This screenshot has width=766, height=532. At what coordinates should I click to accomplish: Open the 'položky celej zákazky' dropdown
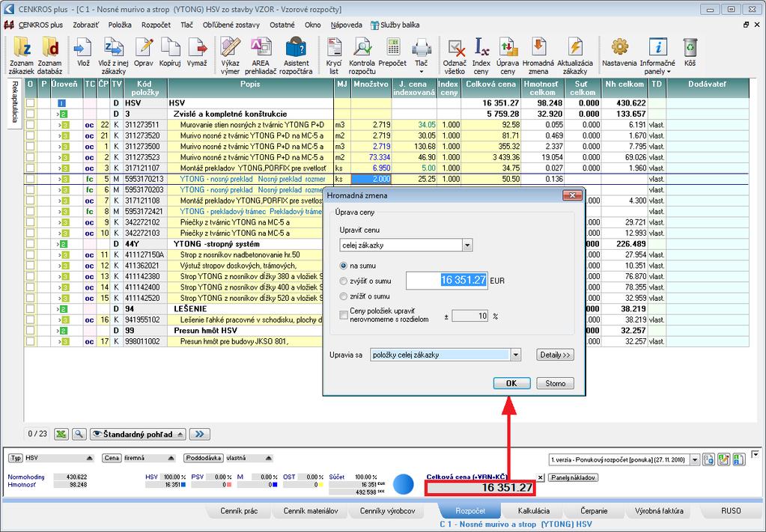[516, 355]
